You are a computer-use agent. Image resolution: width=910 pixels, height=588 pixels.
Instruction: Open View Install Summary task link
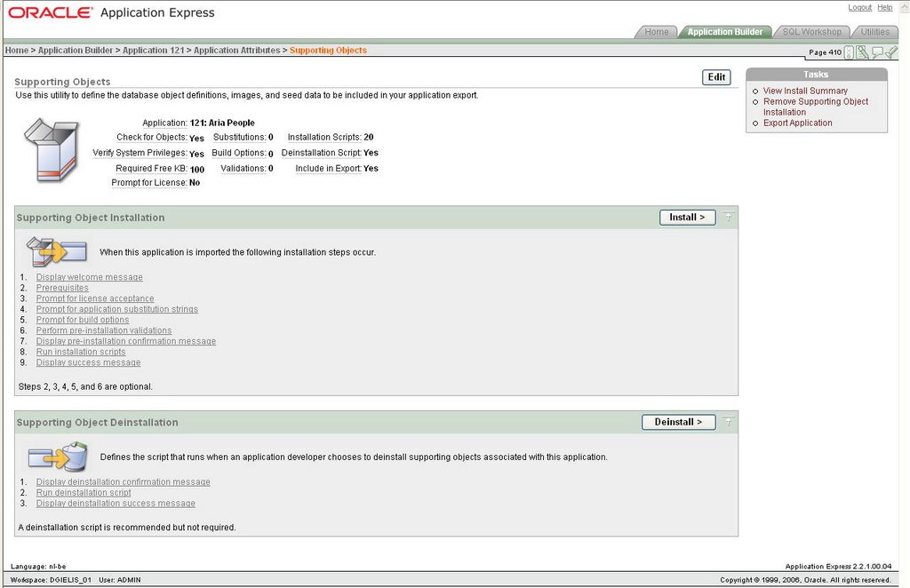[805, 91]
